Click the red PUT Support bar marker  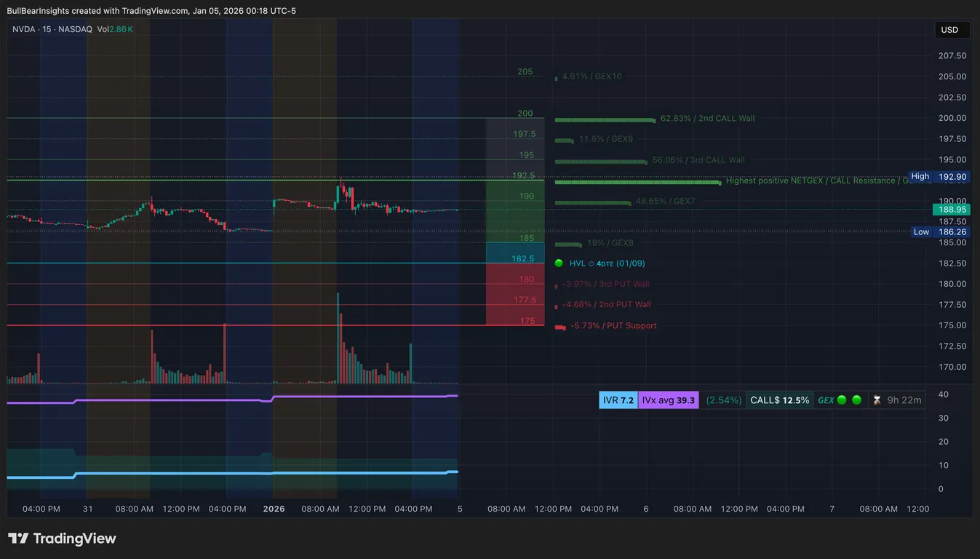560,328
